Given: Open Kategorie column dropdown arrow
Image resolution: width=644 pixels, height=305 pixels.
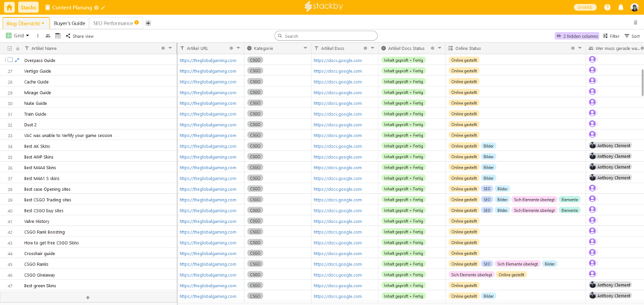Looking at the screenshot, I should pyautogui.click(x=304, y=48).
